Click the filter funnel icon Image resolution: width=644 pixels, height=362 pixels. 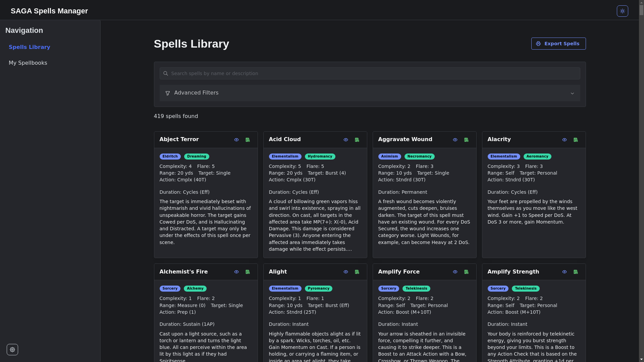[x=168, y=93]
